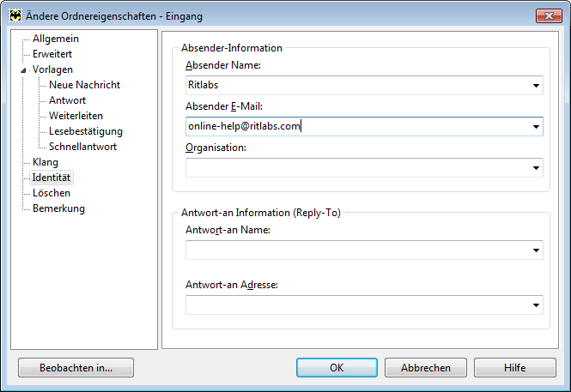Open the Schnellantwort template page
This screenshot has height=392, width=571.
point(82,147)
